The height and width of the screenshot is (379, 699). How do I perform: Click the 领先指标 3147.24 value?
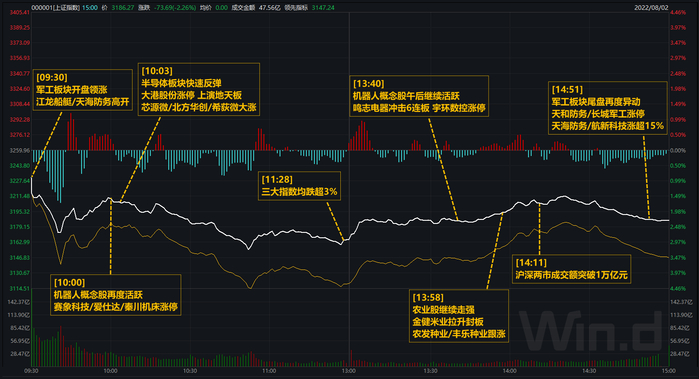(x=323, y=8)
